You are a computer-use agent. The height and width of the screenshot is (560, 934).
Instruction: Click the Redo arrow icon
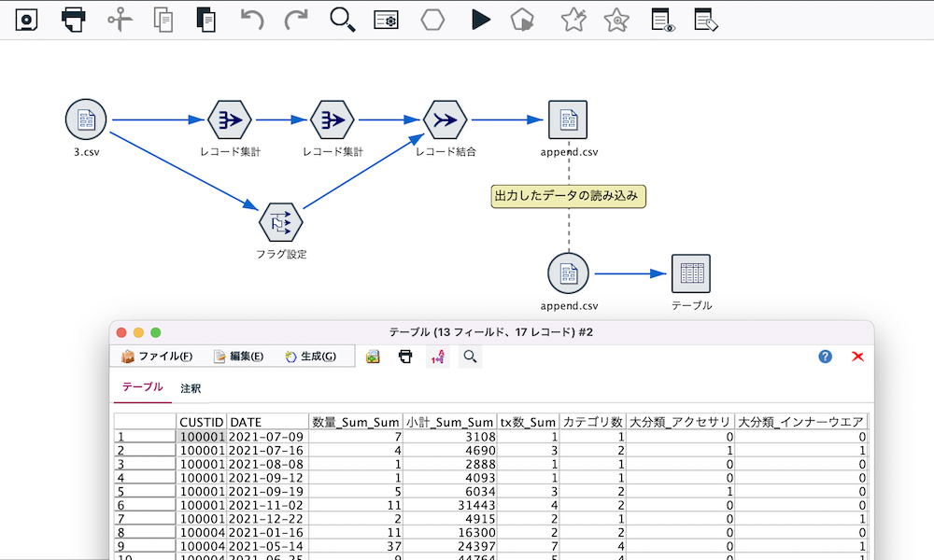[x=296, y=19]
